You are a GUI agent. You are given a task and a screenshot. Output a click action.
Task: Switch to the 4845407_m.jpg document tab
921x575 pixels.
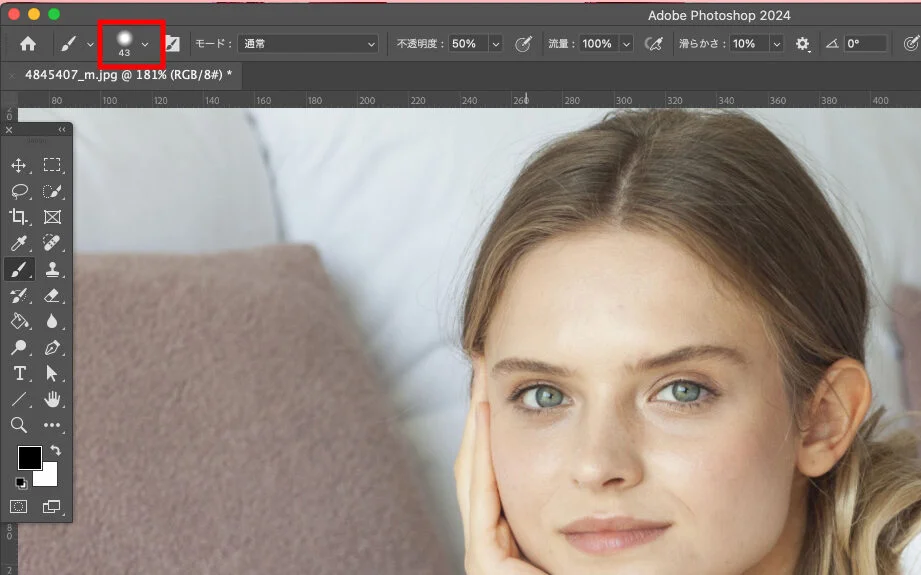(126, 75)
